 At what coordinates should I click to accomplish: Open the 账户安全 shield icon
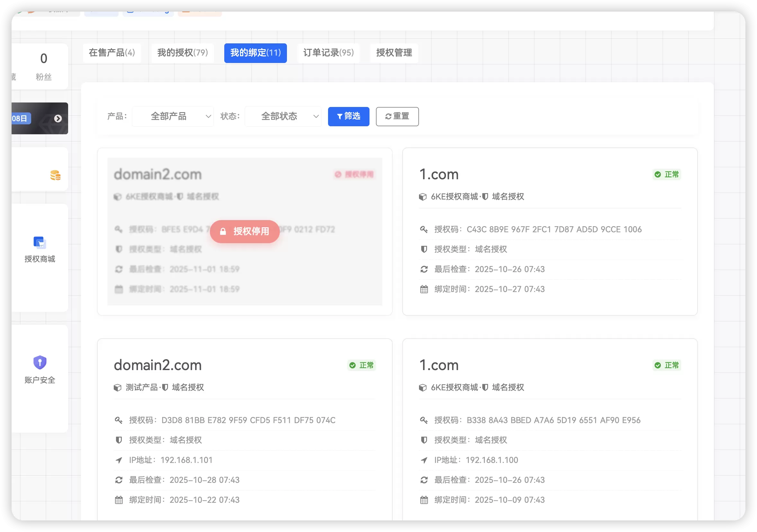pyautogui.click(x=40, y=362)
